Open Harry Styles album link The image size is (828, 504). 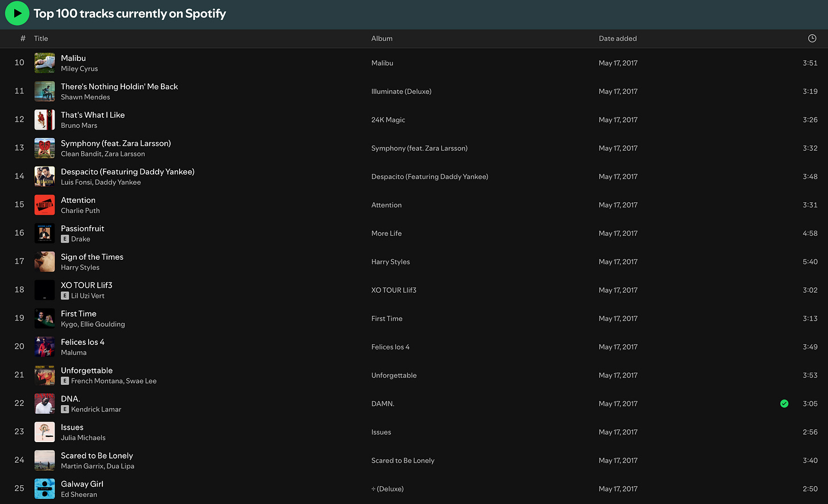pos(391,262)
